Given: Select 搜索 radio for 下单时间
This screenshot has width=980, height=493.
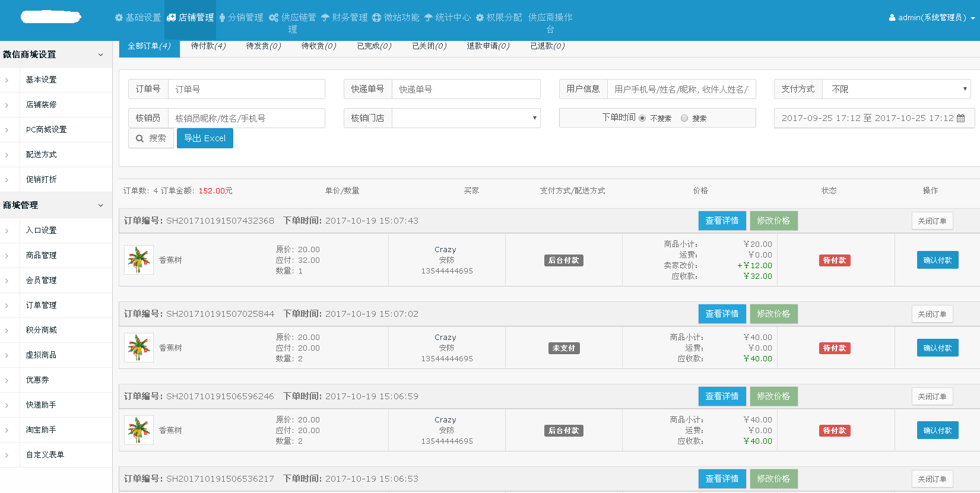Looking at the screenshot, I should pos(684,118).
